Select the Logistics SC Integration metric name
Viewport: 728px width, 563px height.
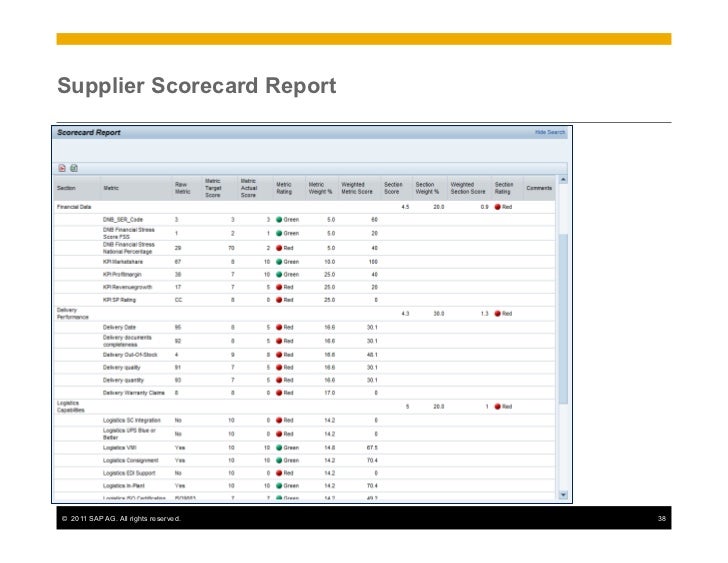tap(132, 421)
